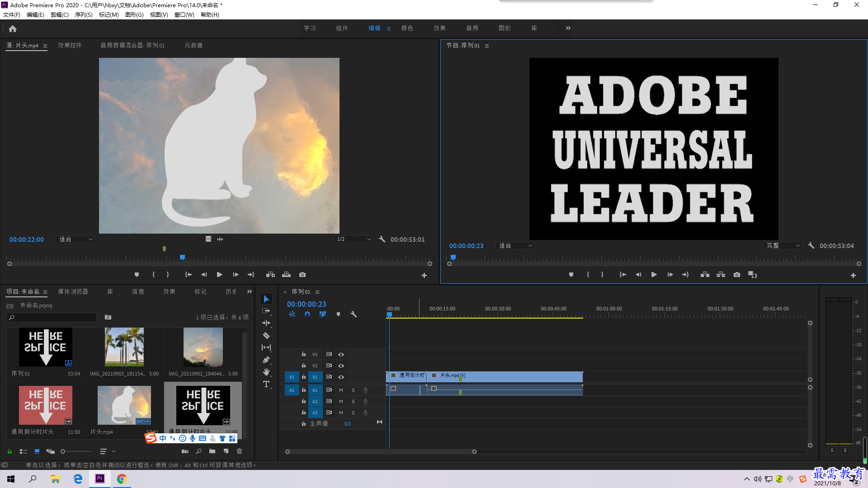The width and height of the screenshot is (868, 488).
Task: Select the Track Select Forward tool
Action: (x=266, y=311)
